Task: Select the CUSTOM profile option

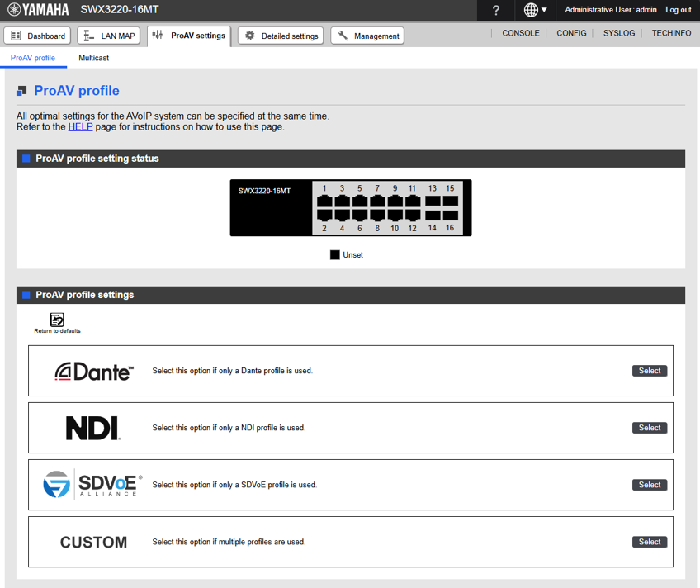Action: 650,542
